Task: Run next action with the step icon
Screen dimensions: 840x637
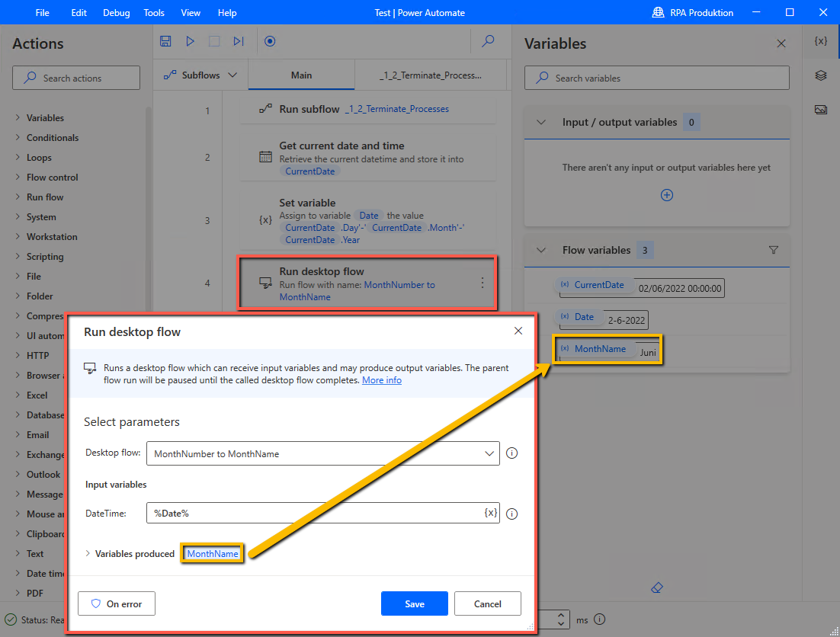Action: click(x=239, y=41)
